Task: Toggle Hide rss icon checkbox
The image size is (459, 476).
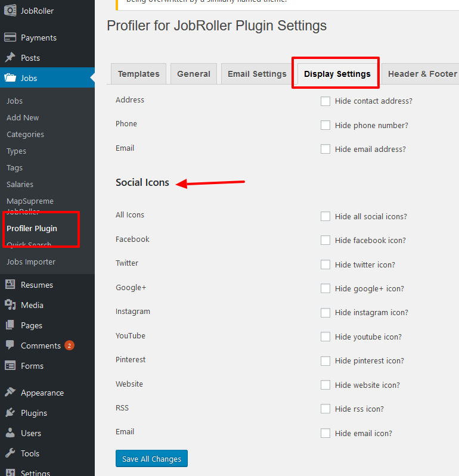Action: tap(325, 409)
